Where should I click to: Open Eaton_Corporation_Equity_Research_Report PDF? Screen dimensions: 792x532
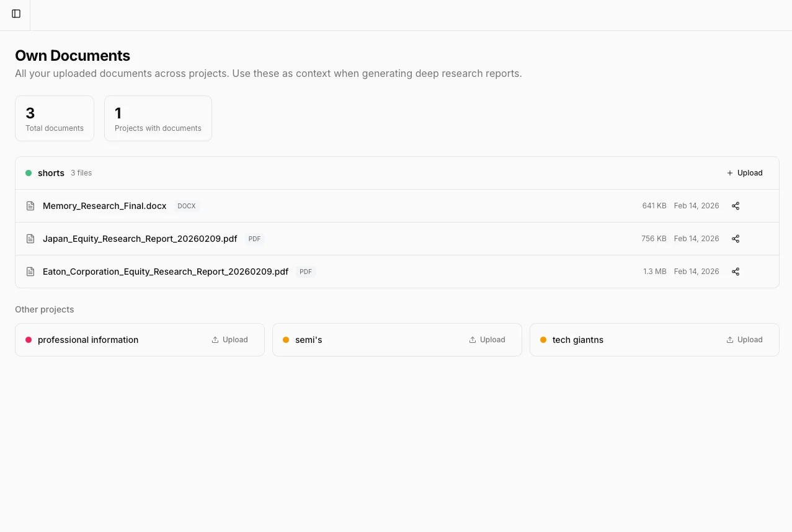coord(165,272)
